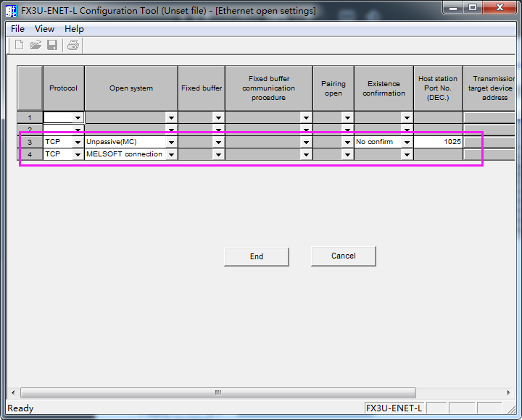Click the scrollbar right arrow
Viewport: 522px width, 420px height.
tap(509, 392)
